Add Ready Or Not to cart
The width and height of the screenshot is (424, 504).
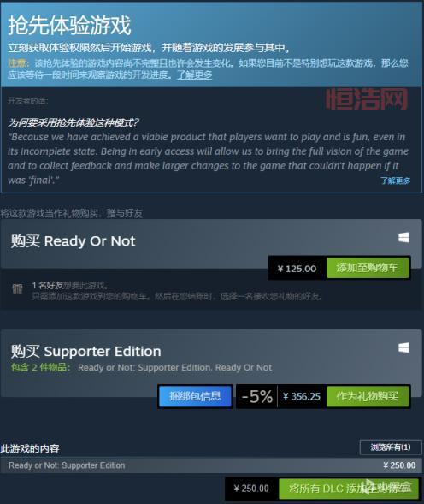(x=368, y=268)
